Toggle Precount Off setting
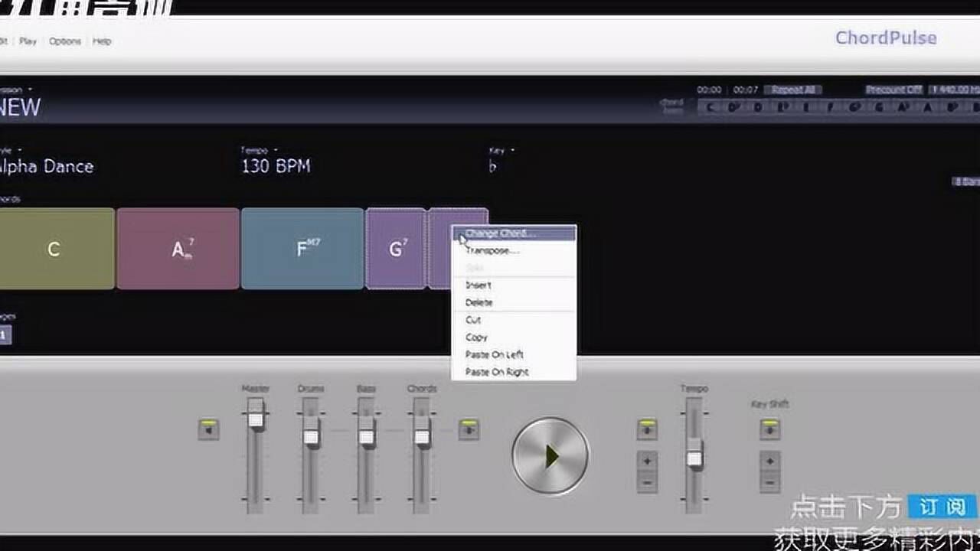The image size is (980, 551). pos(893,90)
